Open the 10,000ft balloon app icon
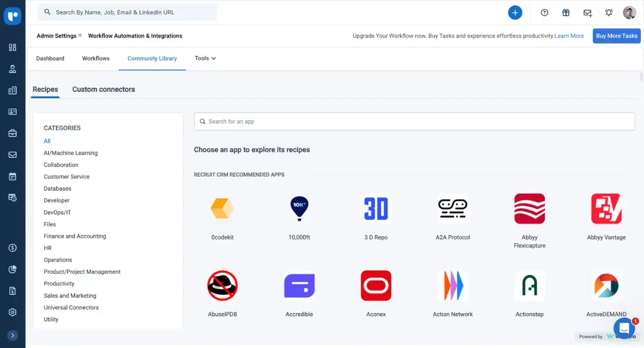Image resolution: width=644 pixels, height=348 pixels. point(299,209)
